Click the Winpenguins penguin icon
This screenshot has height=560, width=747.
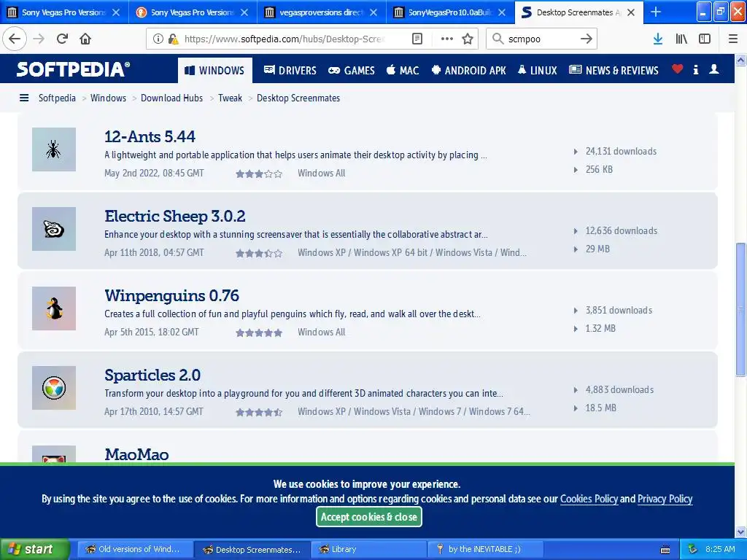coord(54,308)
